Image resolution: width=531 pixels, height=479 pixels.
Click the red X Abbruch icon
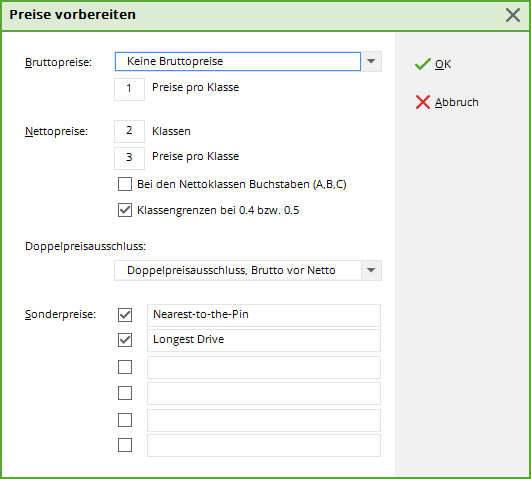tap(423, 102)
